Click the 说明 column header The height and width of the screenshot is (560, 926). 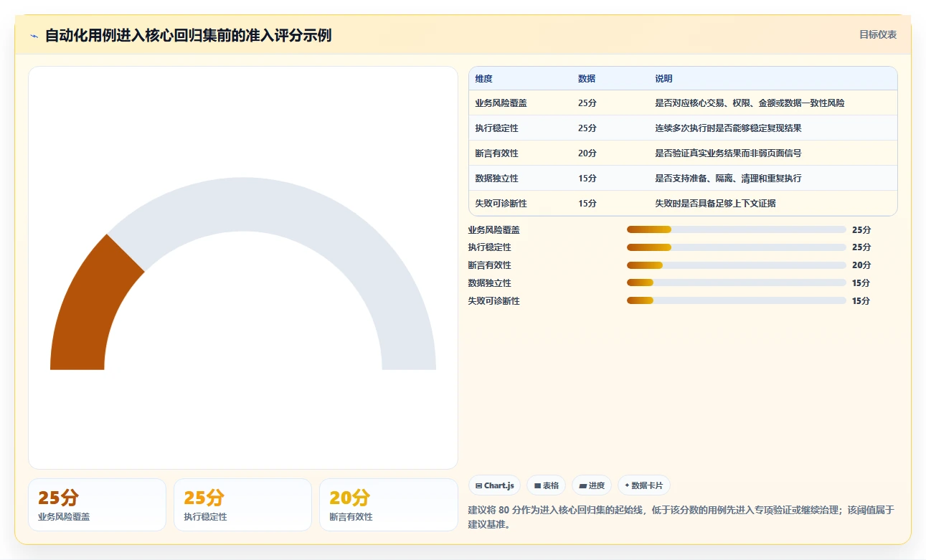(x=663, y=79)
